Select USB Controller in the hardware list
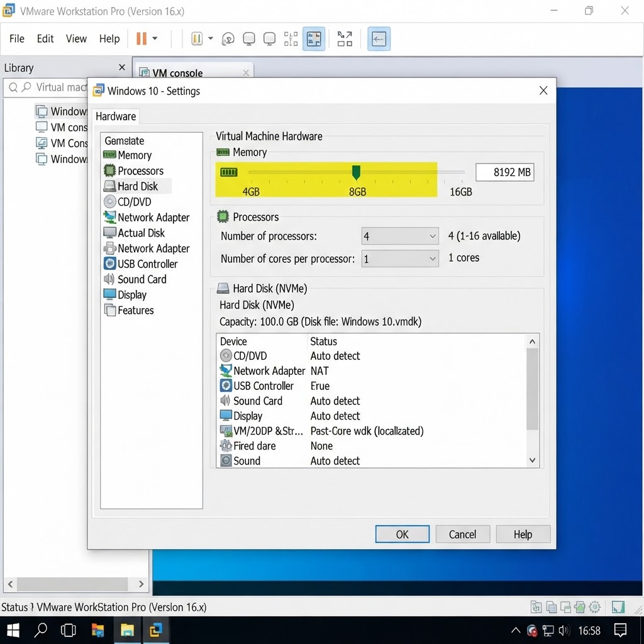The width and height of the screenshot is (644, 644). pos(140,264)
